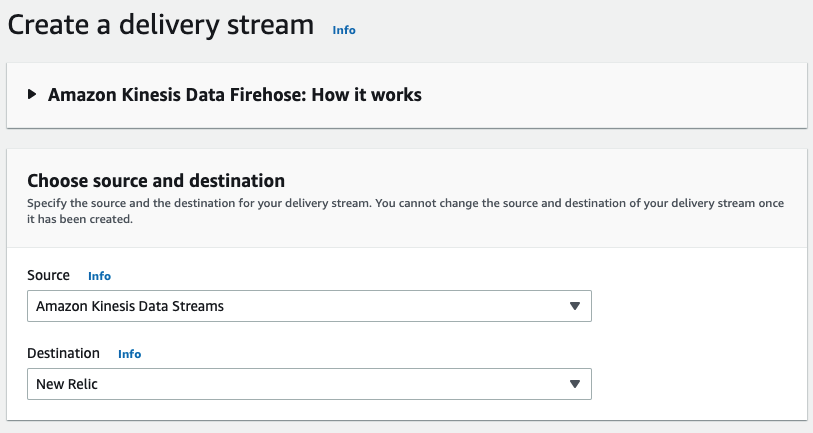
Task: Click the New Relic selected value text
Action: pyautogui.click(x=67, y=384)
